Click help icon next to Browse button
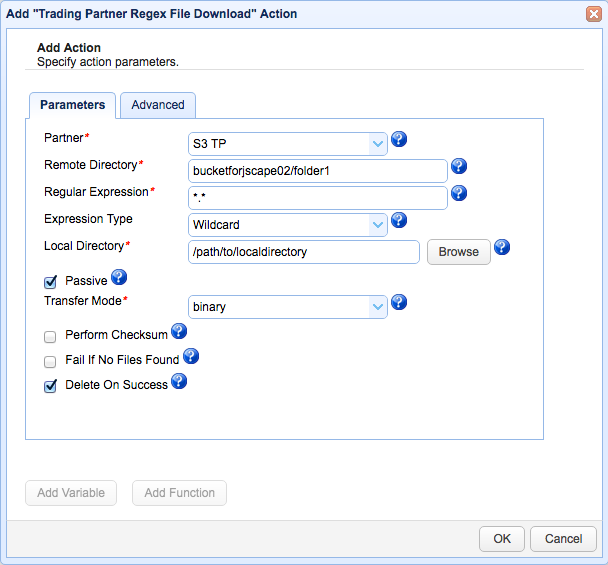 click(x=502, y=248)
